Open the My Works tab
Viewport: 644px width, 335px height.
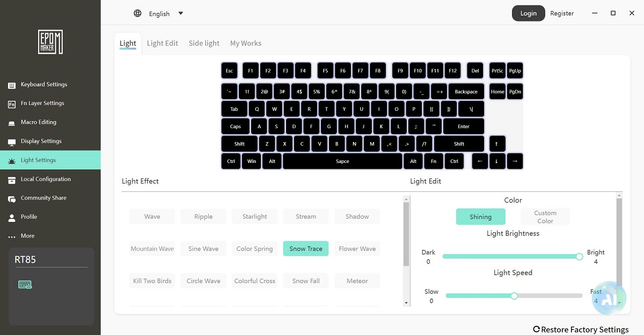245,43
